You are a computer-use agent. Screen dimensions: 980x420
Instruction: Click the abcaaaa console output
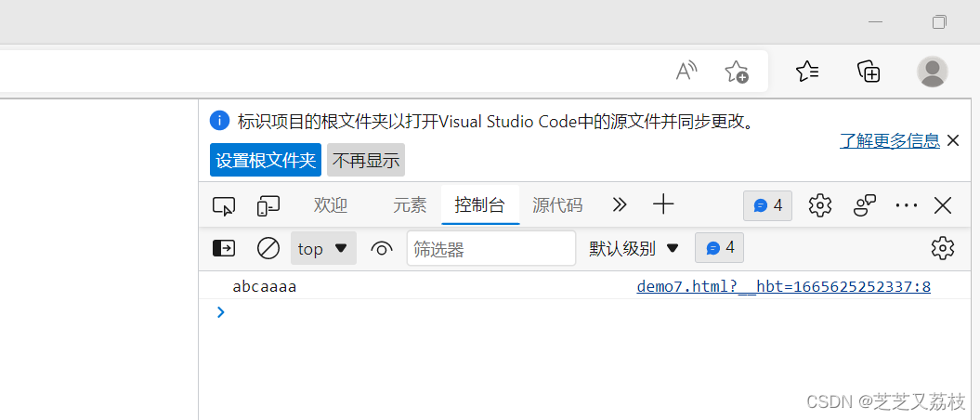(x=265, y=287)
